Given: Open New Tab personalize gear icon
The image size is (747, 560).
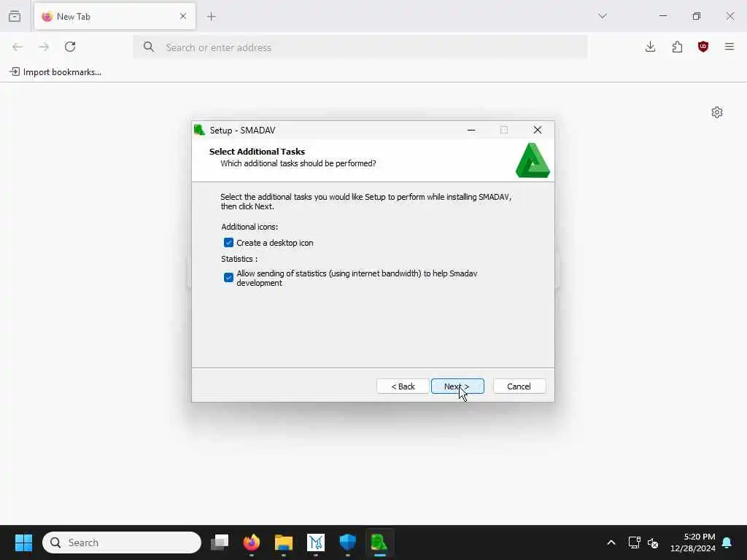Looking at the screenshot, I should coord(717,112).
